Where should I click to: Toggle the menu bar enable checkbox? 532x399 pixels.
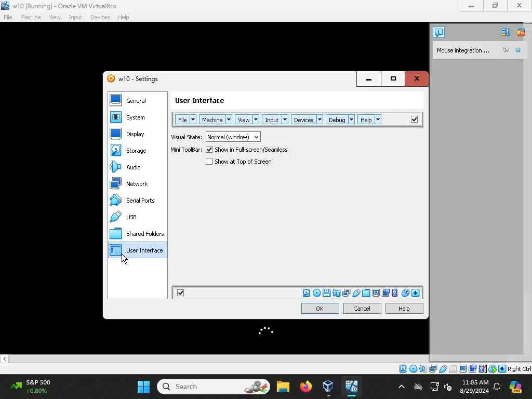click(414, 119)
